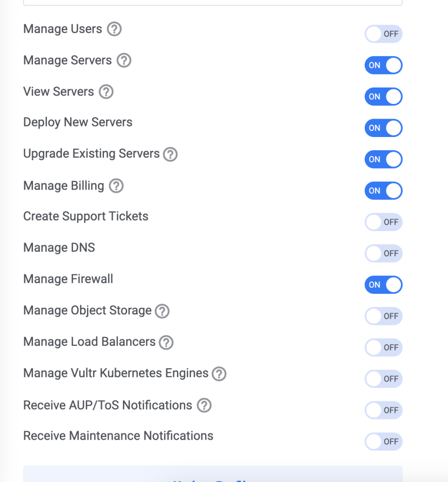Click help icon next to Manage Users

click(x=114, y=29)
